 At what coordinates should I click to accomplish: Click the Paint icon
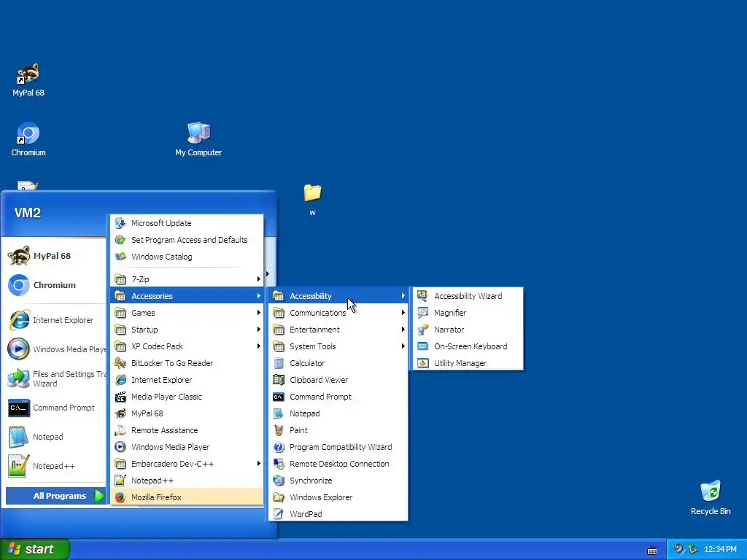(279, 430)
